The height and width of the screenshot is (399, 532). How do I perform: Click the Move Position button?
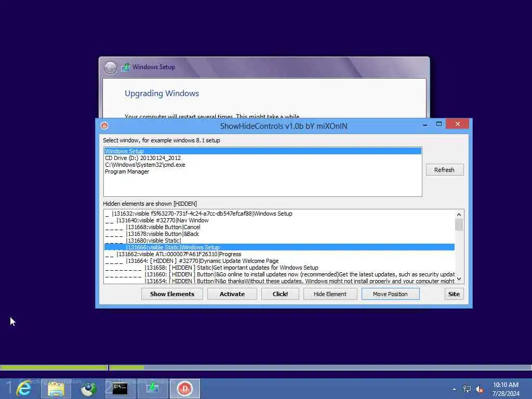tap(390, 294)
